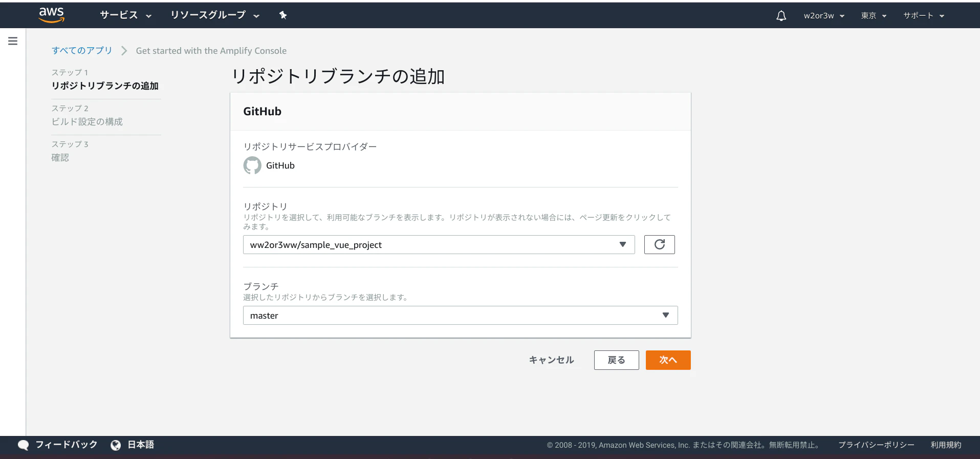Click the 戻る back button
The image size is (980, 459).
(x=617, y=360)
